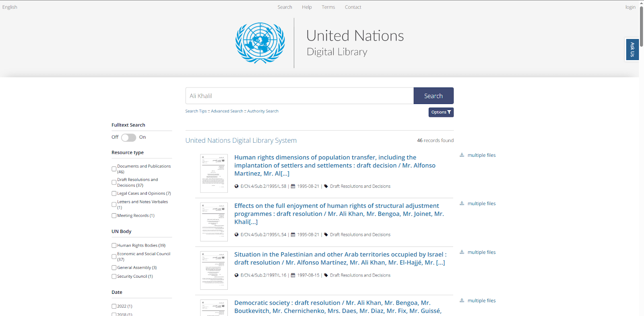Click the 46 records found text
This screenshot has height=316, width=644.
click(x=435, y=140)
